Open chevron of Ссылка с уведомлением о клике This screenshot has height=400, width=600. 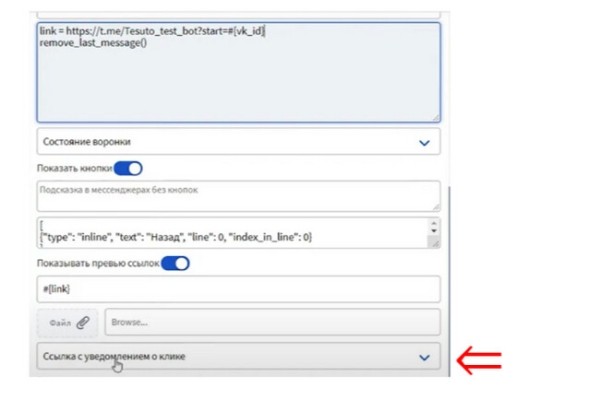pos(423,357)
